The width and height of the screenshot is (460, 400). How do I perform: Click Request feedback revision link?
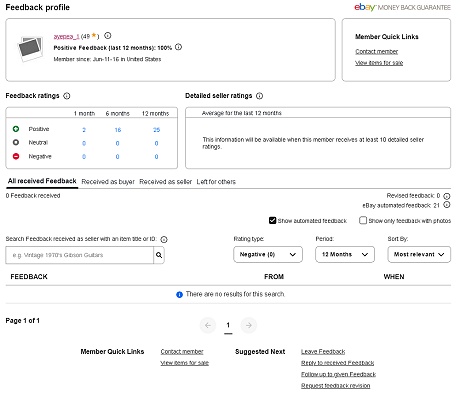335,385
